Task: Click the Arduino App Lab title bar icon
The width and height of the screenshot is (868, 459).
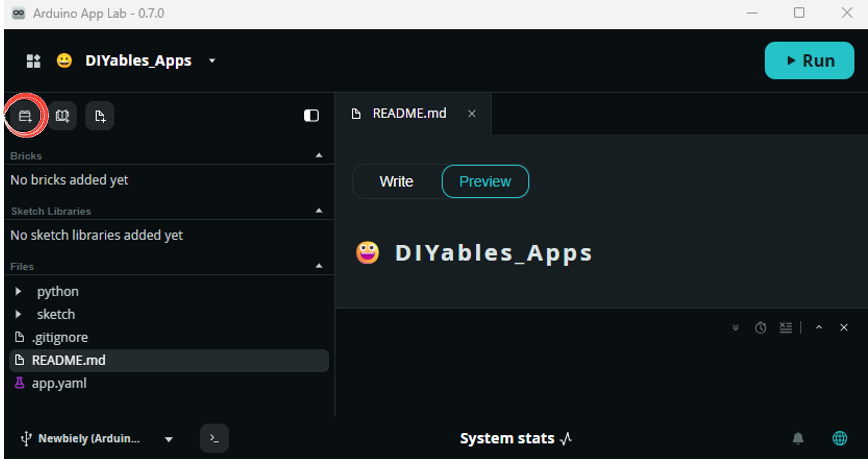Action: (18, 13)
